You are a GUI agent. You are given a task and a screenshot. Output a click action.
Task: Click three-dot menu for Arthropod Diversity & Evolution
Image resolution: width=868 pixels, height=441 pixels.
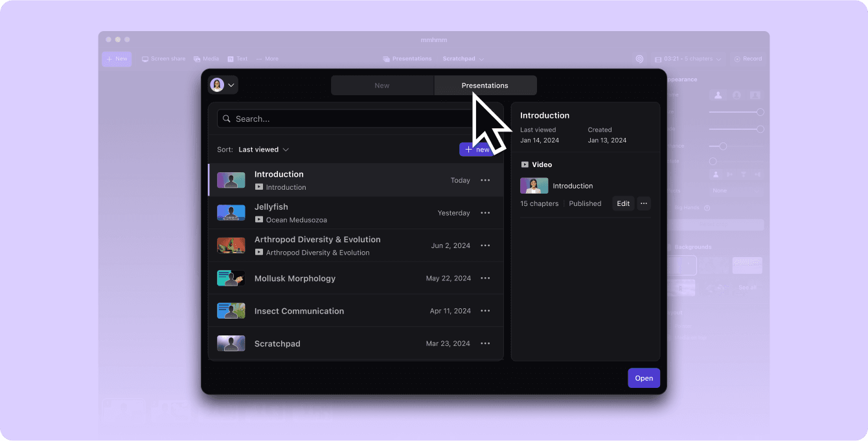tap(485, 246)
